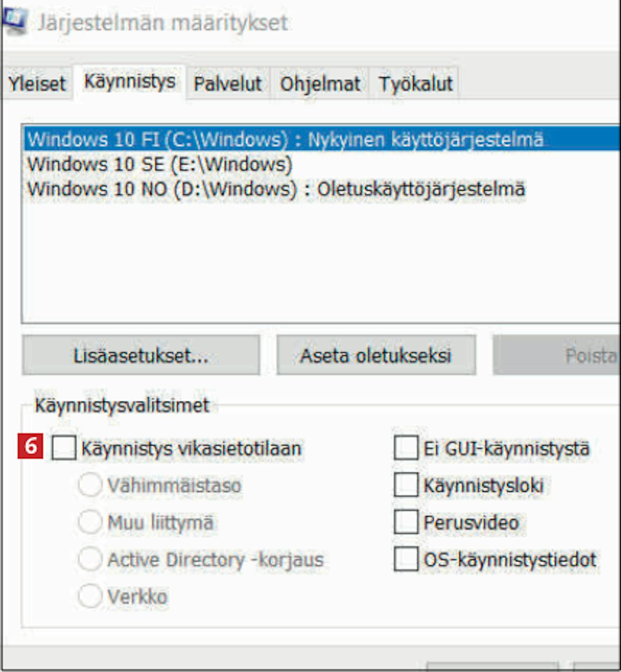Choose the Muu liittymä radio option

click(90, 522)
